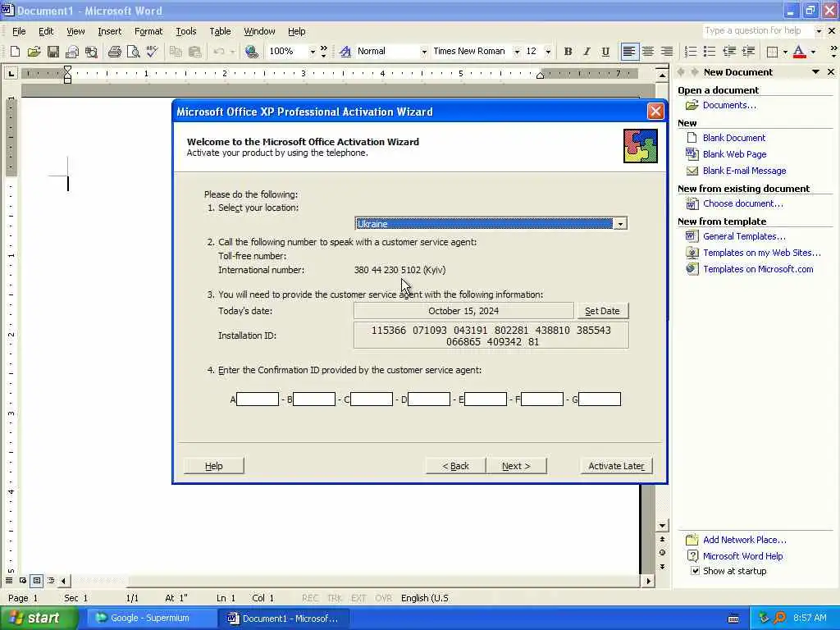840x630 pixels.
Task: Toggle Bold formatting
Action: click(568, 52)
